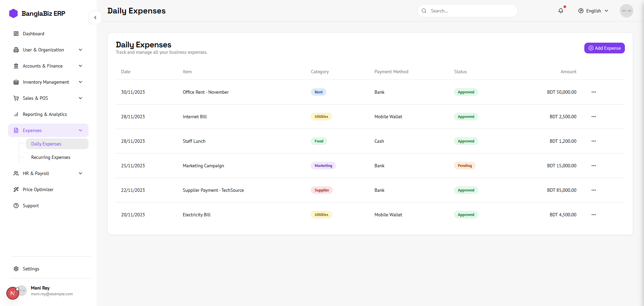The image size is (644, 306).
Task: Collapse the sidebar with the arrow button
Action: coord(95,17)
